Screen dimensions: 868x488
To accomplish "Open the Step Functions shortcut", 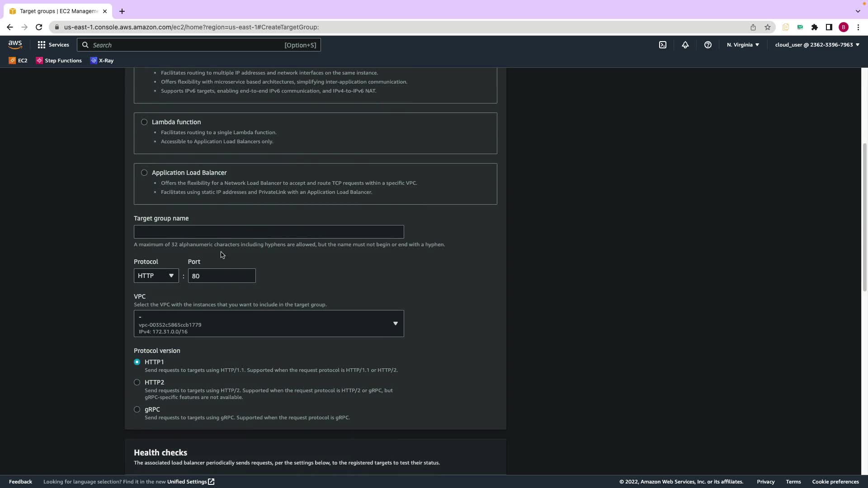I will pos(59,61).
